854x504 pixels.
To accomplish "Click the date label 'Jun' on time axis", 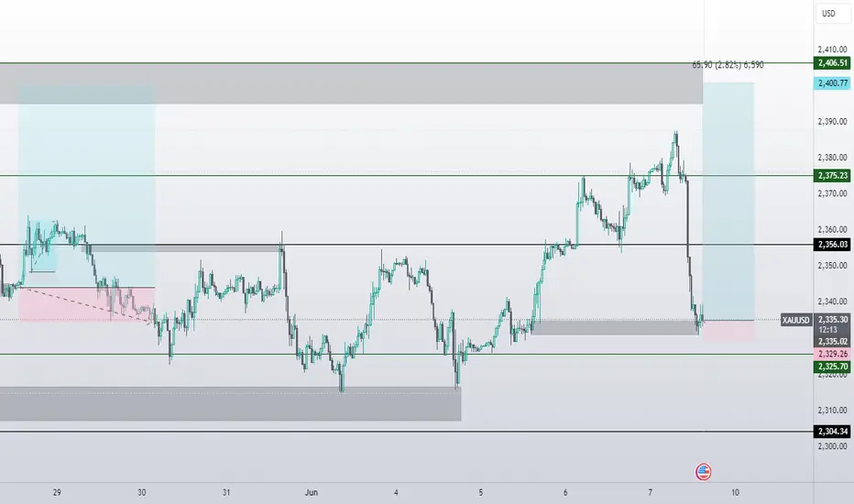I will (x=311, y=493).
